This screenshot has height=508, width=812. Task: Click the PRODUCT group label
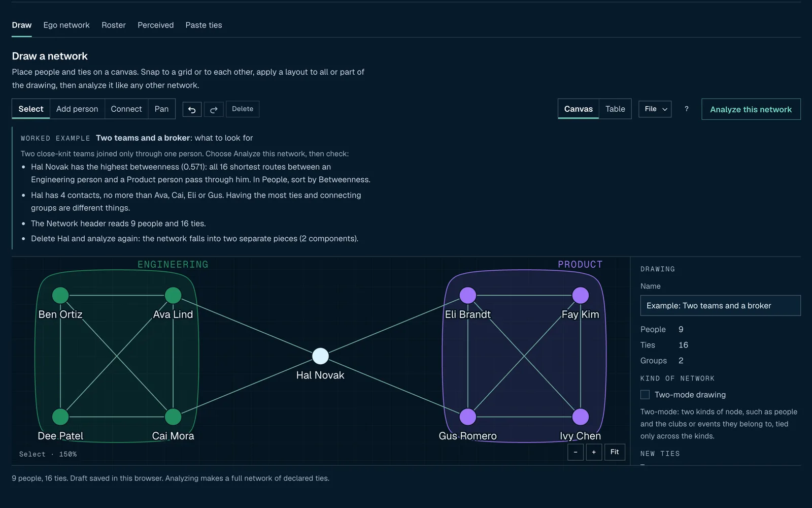coord(580,265)
